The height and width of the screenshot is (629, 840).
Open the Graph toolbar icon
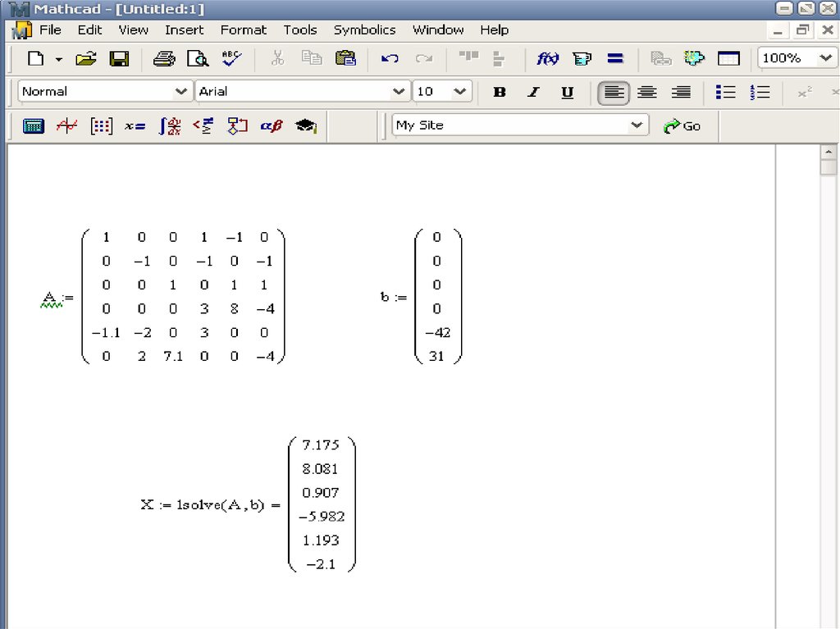[67, 126]
